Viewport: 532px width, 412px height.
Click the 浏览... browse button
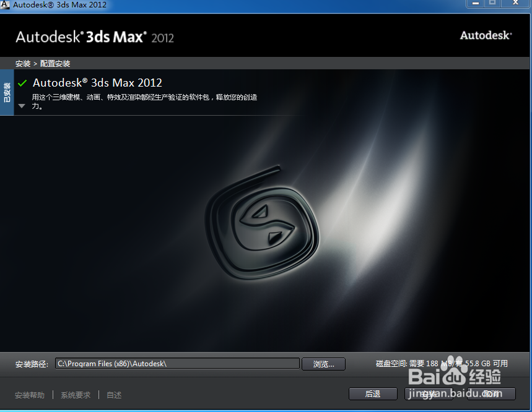pos(324,364)
